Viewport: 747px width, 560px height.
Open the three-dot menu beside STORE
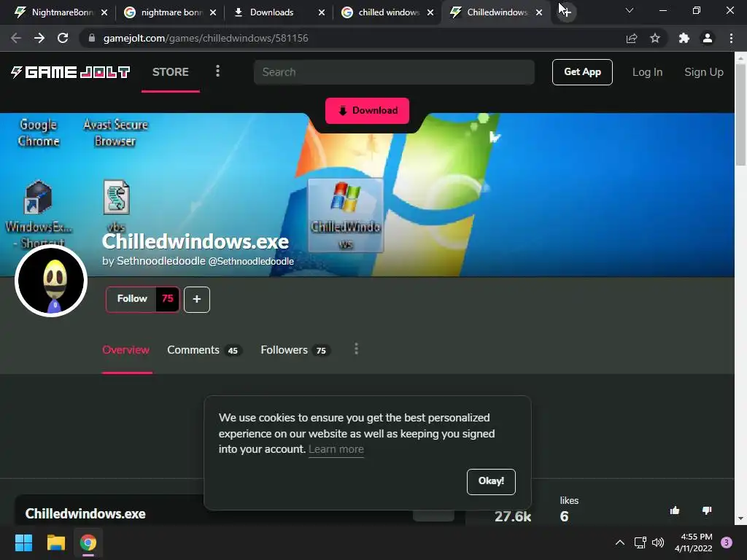[217, 71]
